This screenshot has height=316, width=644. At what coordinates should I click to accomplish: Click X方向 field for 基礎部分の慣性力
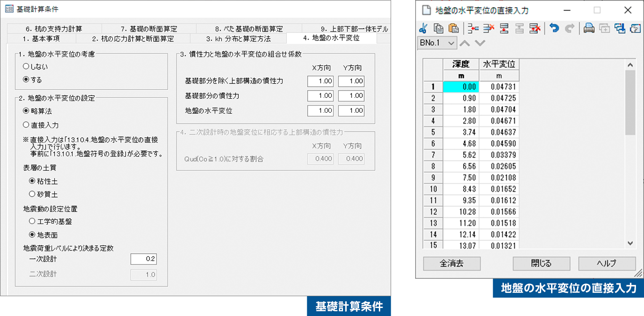(320, 96)
